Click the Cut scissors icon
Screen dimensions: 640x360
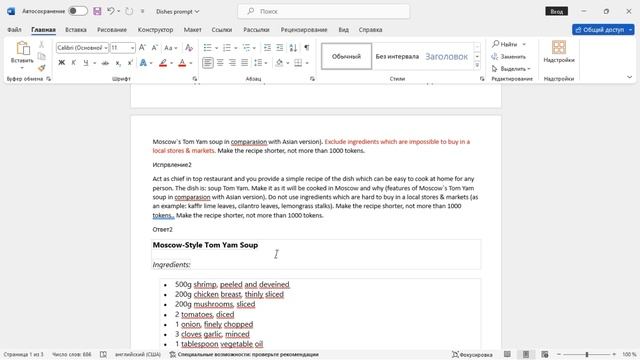tap(41, 44)
